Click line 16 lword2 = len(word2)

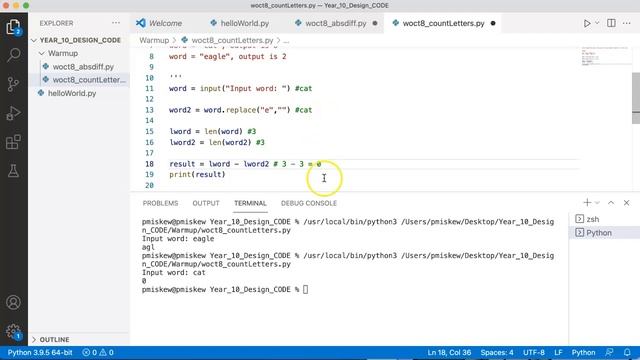click(217, 142)
